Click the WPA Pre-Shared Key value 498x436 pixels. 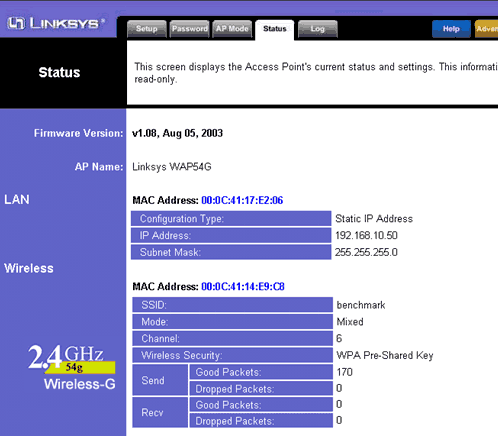[385, 355]
